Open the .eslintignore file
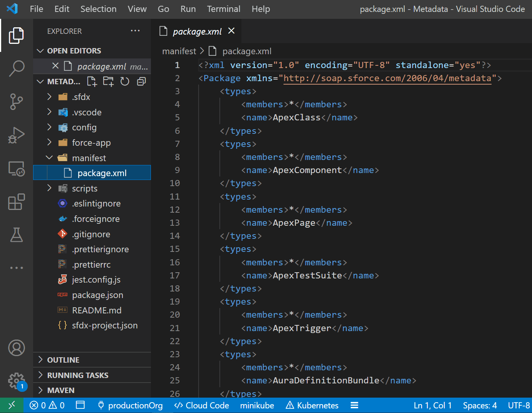 click(x=92, y=203)
